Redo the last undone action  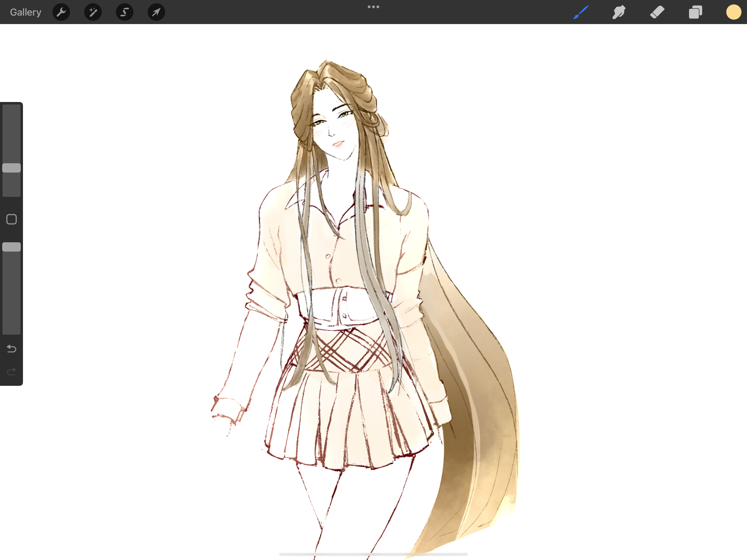tap(11, 372)
